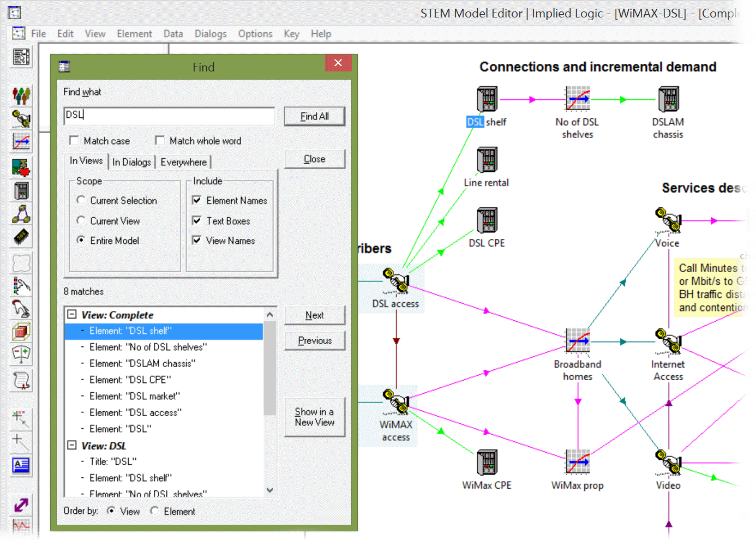This screenshot has height=540, width=756.
Task: Enable the Match case checkbox
Action: tap(74, 141)
